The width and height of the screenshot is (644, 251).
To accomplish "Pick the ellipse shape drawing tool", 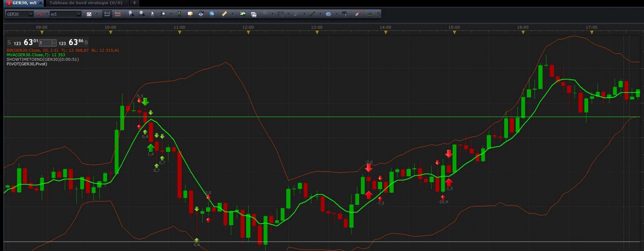I will click(x=328, y=14).
